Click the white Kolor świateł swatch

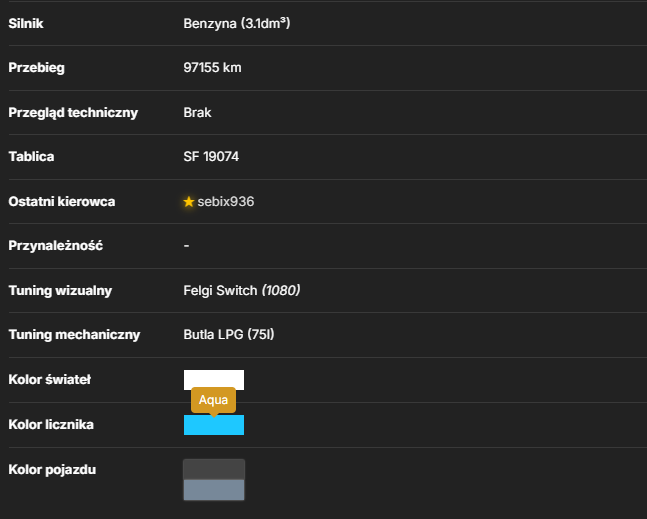tap(214, 380)
